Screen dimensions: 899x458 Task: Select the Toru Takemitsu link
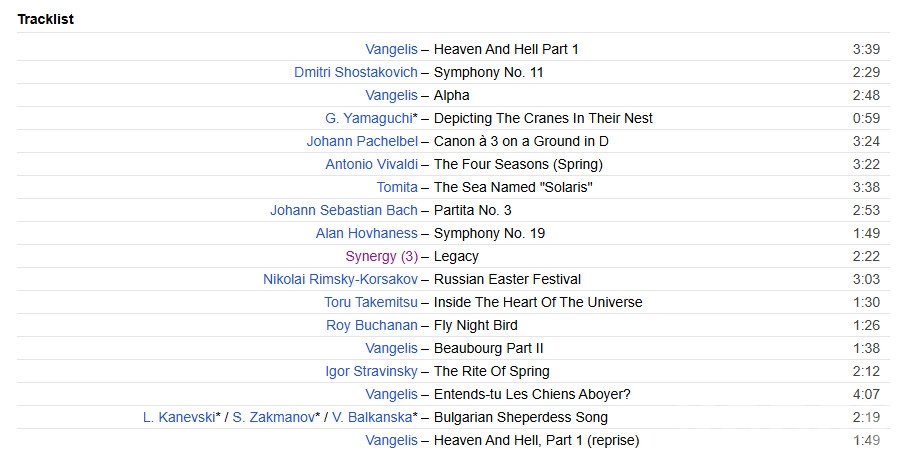point(371,302)
